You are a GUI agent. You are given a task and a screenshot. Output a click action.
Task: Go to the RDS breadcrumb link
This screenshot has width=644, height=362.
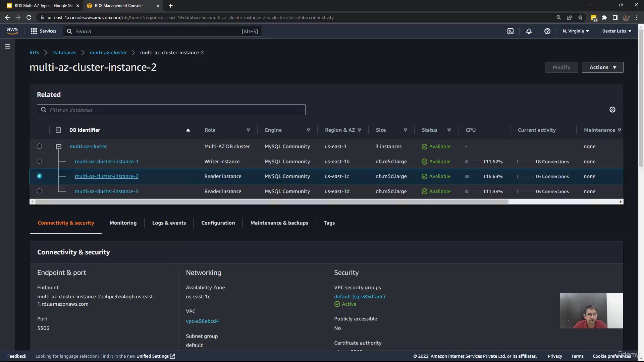tap(34, 53)
